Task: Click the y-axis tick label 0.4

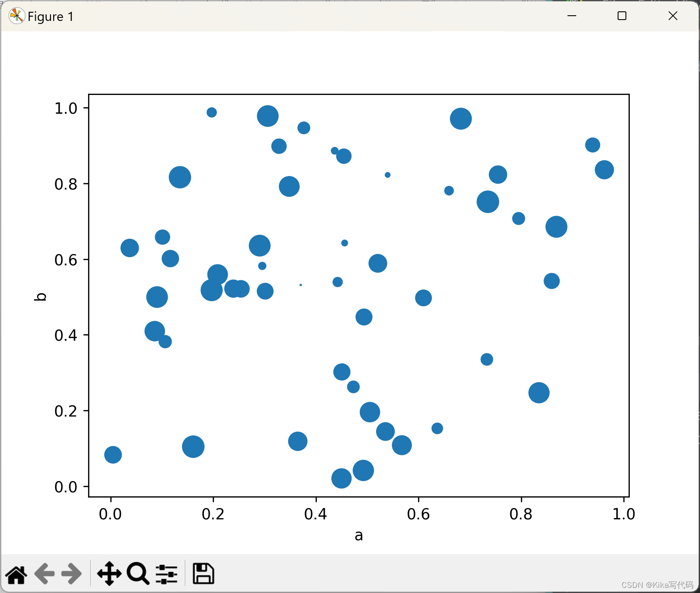Action: point(66,335)
